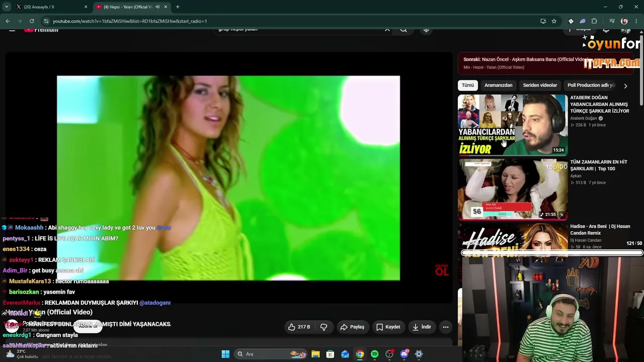Open Spotify from the taskbar
Viewport: 644px width, 362px height.
coord(374,354)
